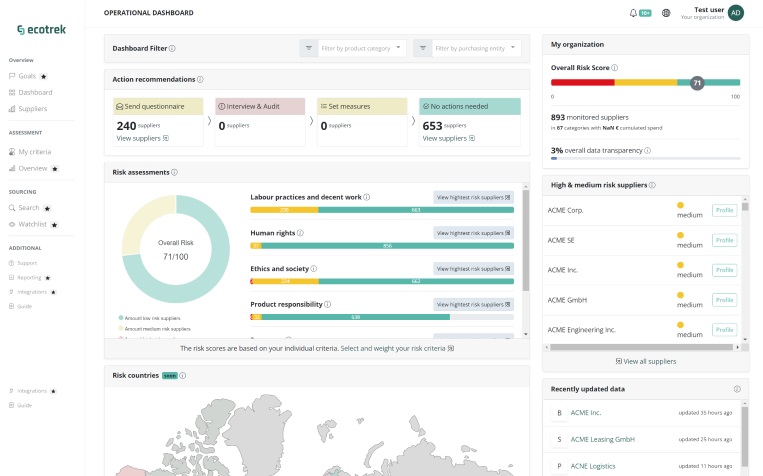This screenshot has height=476, width=763.
Task: Show info for Risk countries
Action: pos(182,375)
